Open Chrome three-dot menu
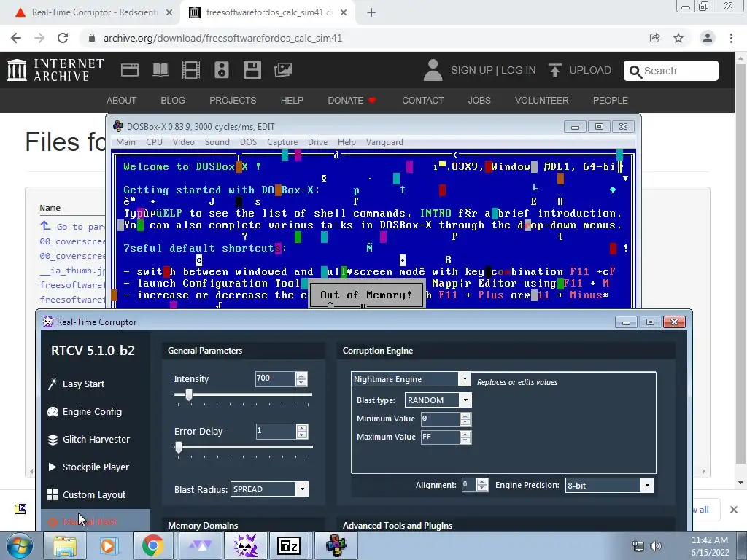 pyautogui.click(x=731, y=38)
